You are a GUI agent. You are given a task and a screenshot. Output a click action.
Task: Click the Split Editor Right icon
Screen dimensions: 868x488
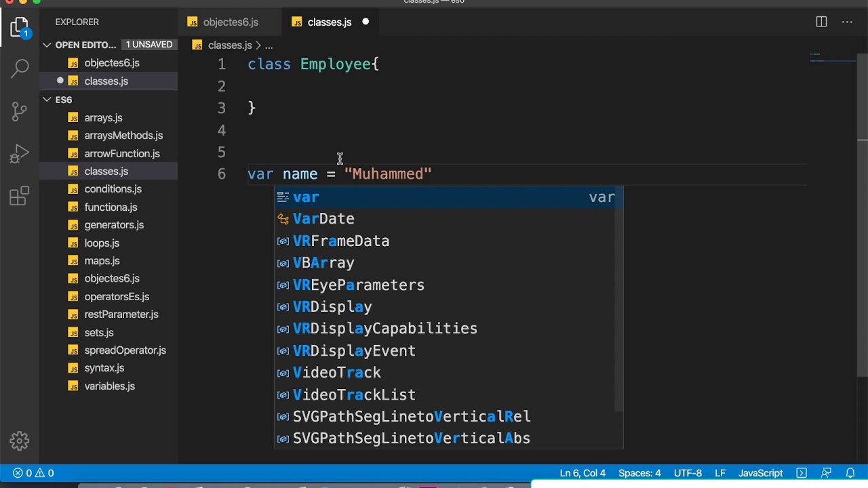pyautogui.click(x=821, y=22)
